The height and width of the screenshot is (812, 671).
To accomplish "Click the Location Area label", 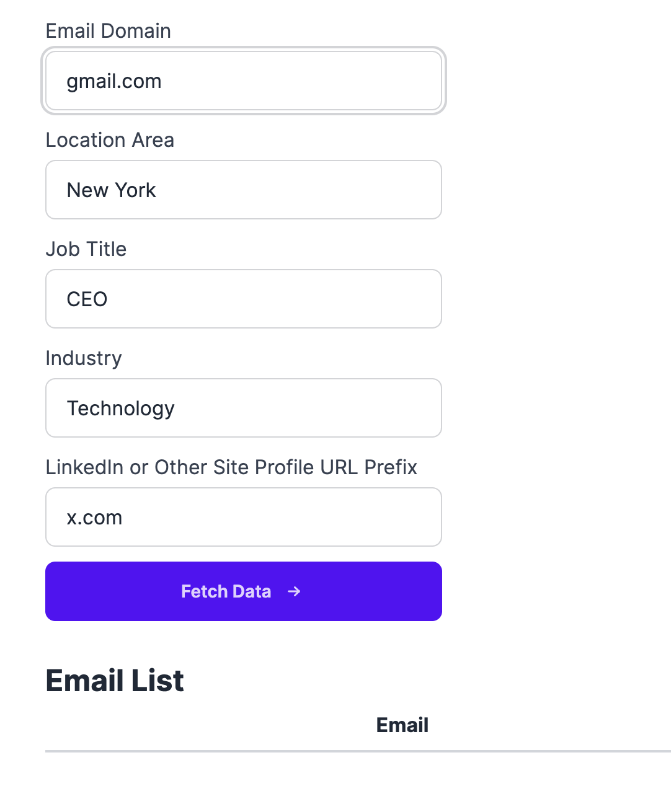I will tap(110, 140).
